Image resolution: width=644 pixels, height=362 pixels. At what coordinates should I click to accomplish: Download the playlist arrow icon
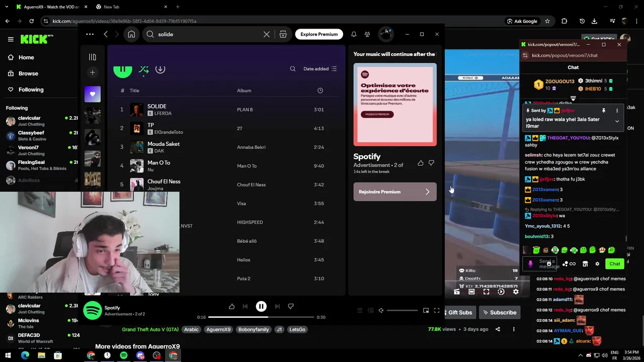160,69
